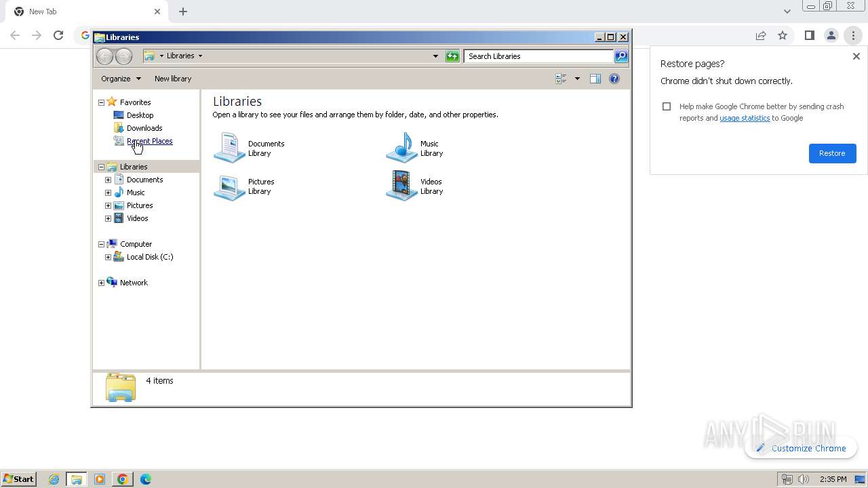Click Libraries in the address breadcrumb
868x488 pixels.
coord(180,56)
